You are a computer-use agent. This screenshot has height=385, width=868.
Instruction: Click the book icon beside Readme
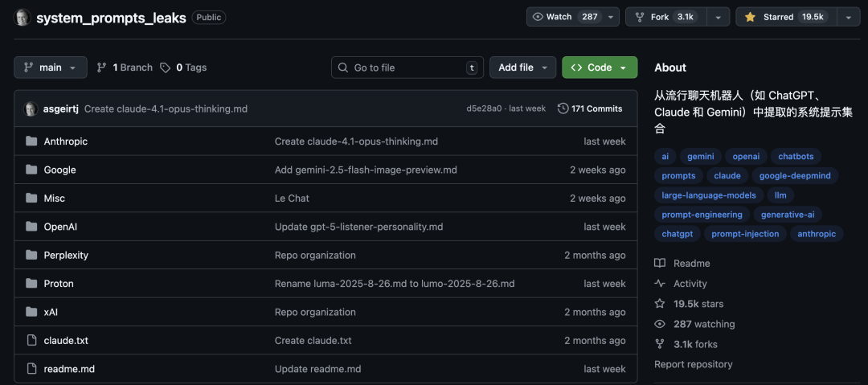click(x=659, y=263)
